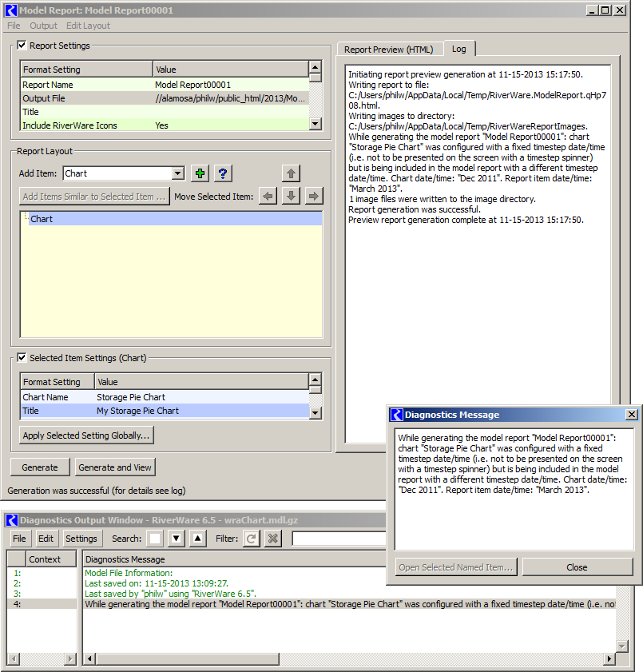Click Open Selected Named Item button
Screen dimensions: 643x672
point(456,567)
